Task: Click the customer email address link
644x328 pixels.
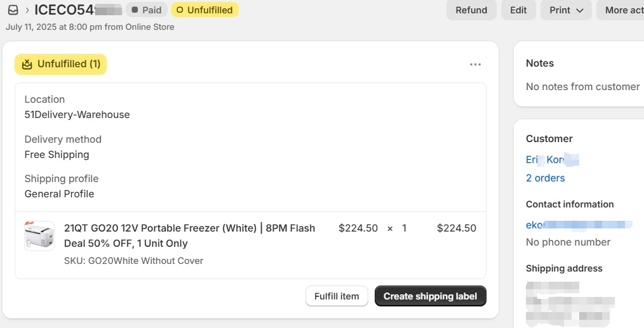Action: pyautogui.click(x=578, y=225)
